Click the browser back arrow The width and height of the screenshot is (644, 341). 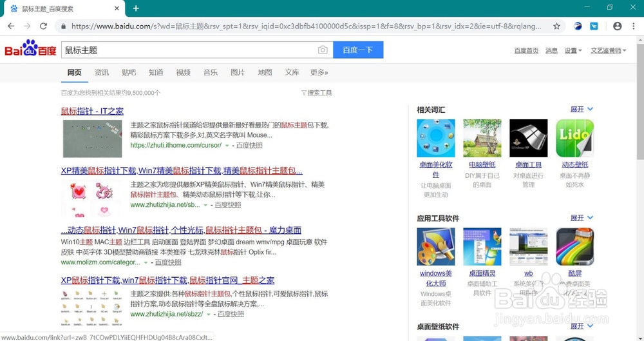point(11,26)
